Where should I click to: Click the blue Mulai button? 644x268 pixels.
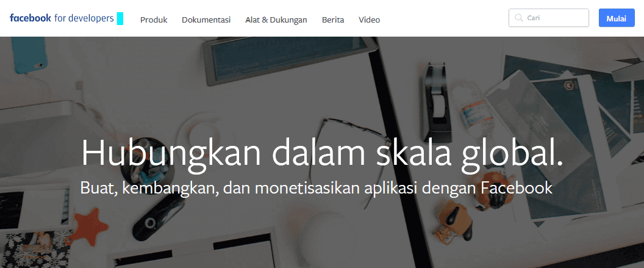(x=617, y=18)
